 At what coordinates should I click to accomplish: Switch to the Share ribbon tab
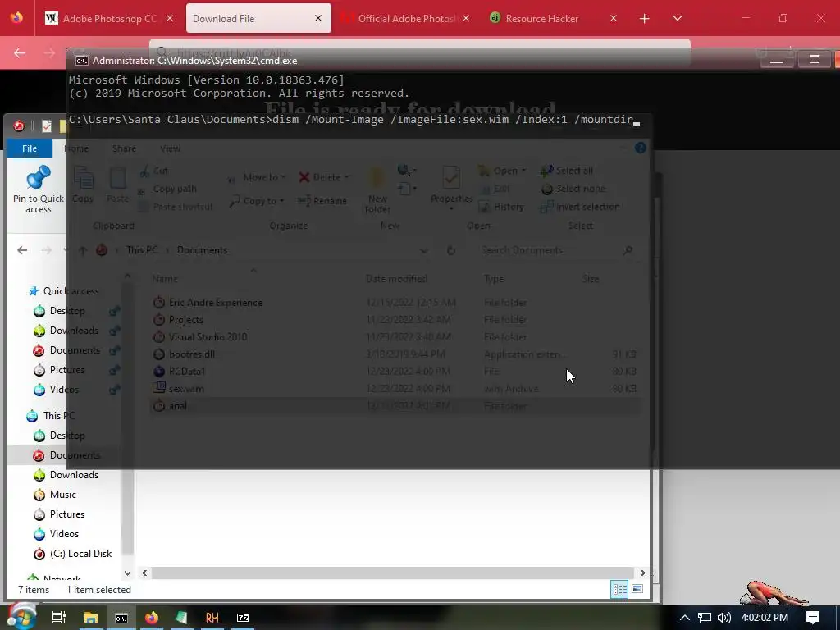click(125, 148)
